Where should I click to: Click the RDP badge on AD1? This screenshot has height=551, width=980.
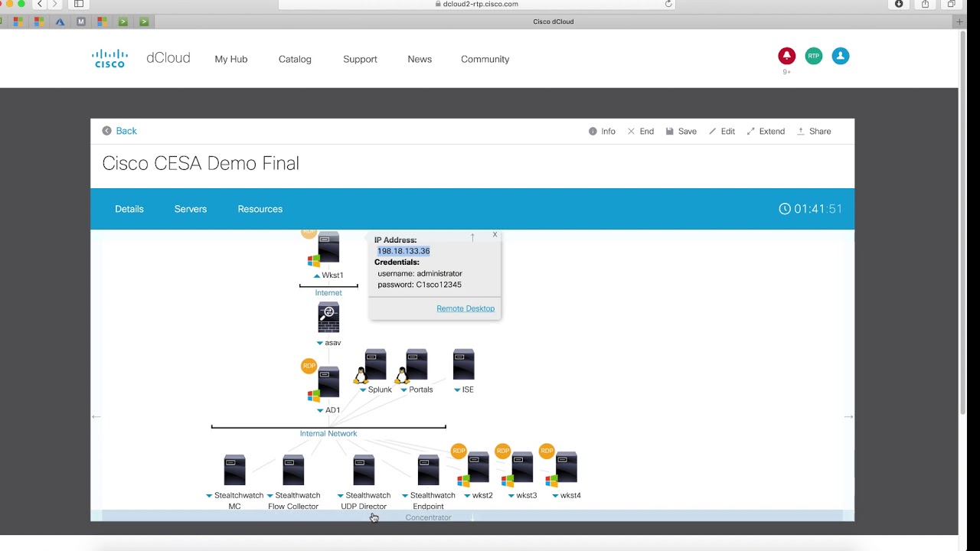(309, 366)
